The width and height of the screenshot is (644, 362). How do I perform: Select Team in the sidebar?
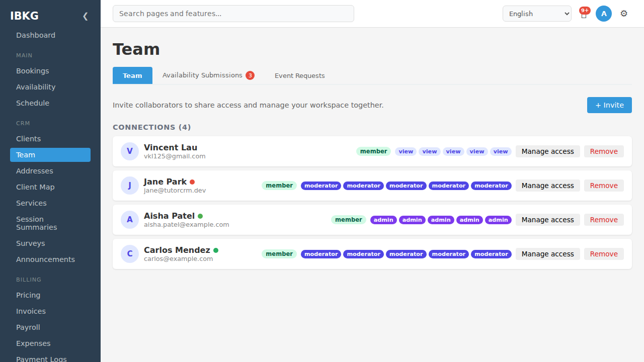click(x=50, y=155)
